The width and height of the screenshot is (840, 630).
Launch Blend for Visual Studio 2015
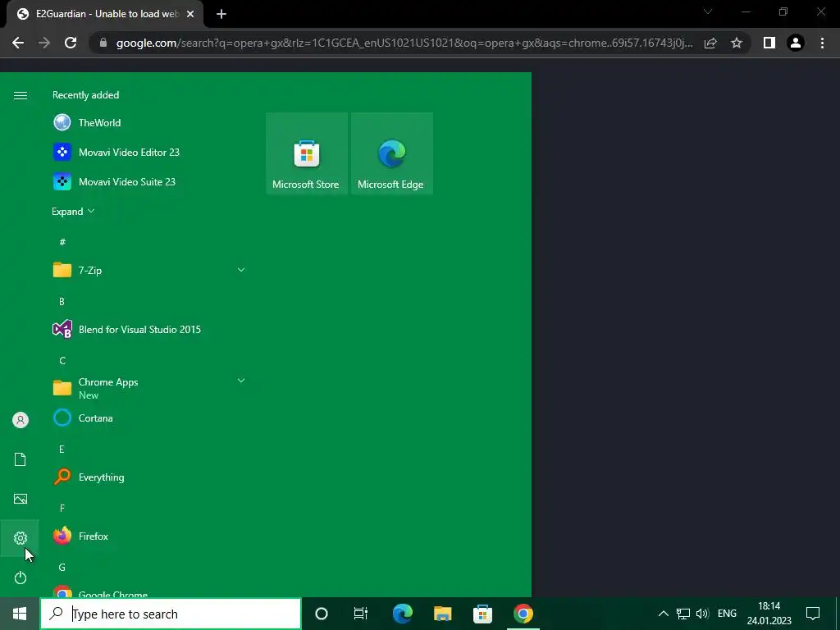149,329
